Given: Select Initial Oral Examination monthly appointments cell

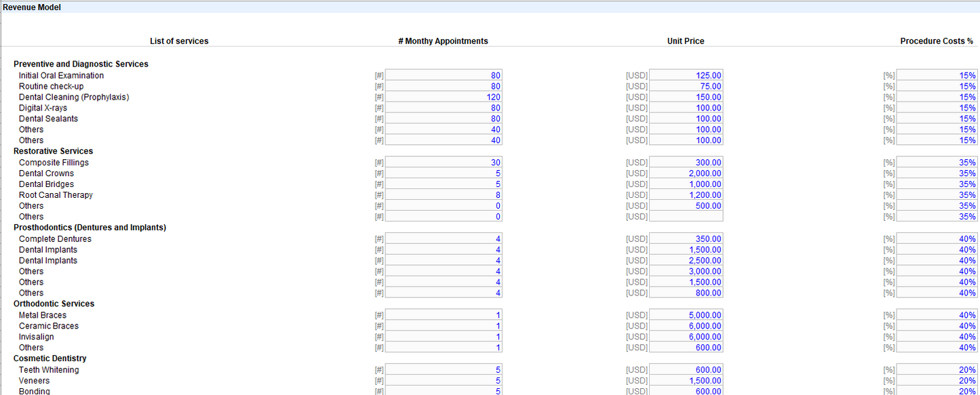Looking at the screenshot, I should [x=443, y=76].
